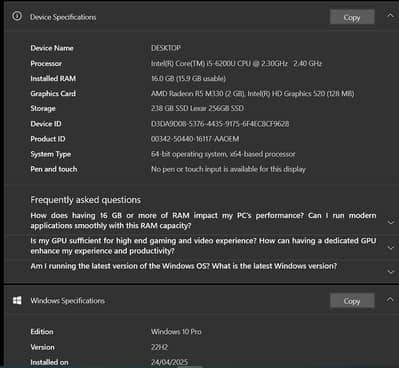This screenshot has height=368, width=399.
Task: Click the Device Name label
Action: tap(52, 48)
